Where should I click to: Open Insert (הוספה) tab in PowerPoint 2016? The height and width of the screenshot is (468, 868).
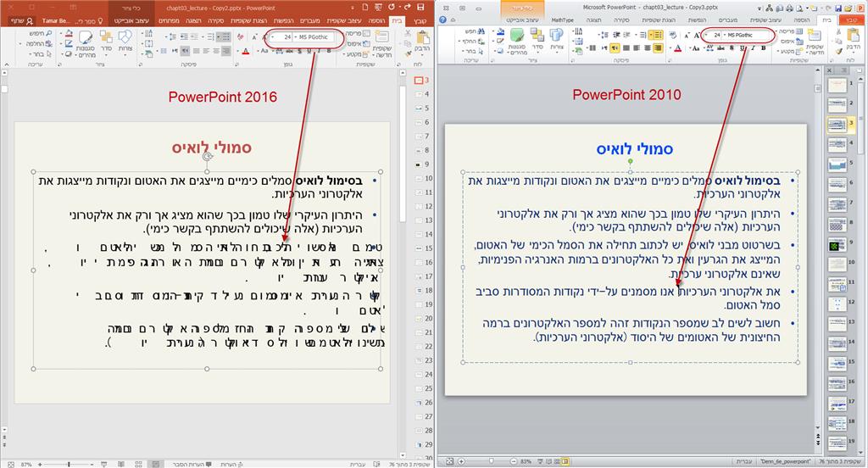pyautogui.click(x=376, y=21)
